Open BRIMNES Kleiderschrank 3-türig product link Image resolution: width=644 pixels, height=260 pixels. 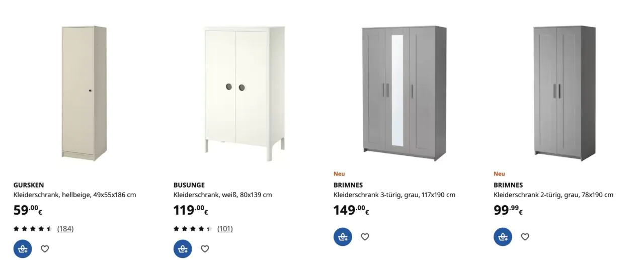tap(394, 195)
